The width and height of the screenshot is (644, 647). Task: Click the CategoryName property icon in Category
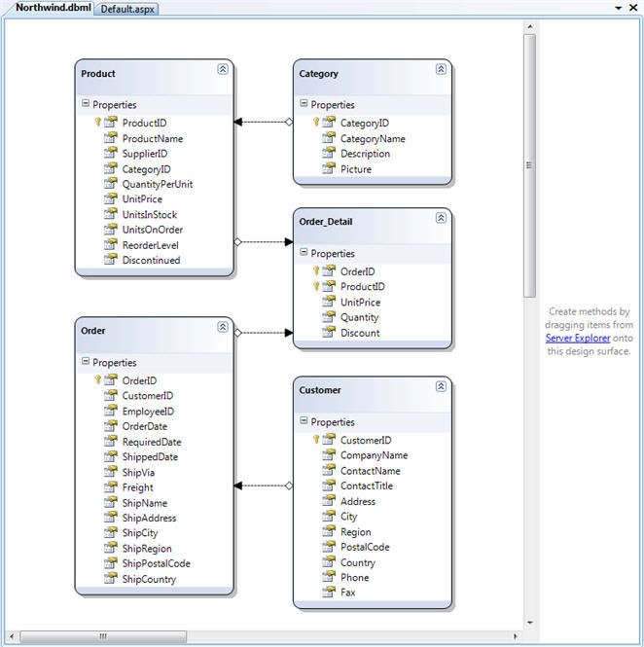[329, 137]
